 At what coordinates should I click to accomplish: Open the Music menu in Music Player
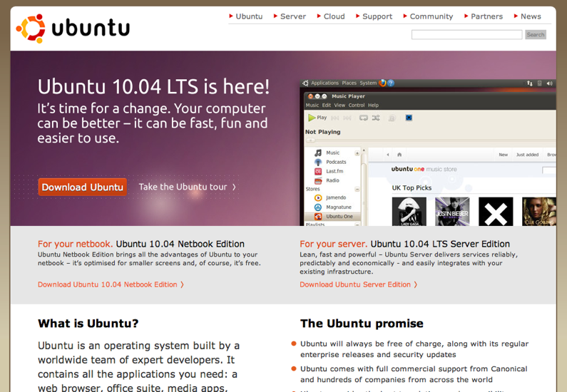click(312, 105)
